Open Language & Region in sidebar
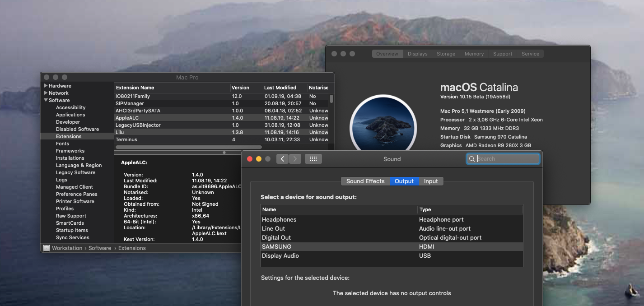The width and height of the screenshot is (644, 306). 79,165
